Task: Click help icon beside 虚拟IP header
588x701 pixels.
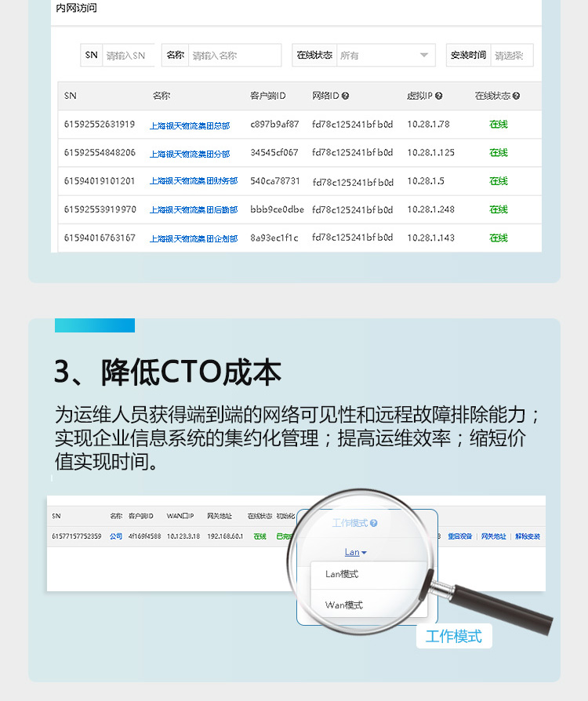Action: pos(439,96)
